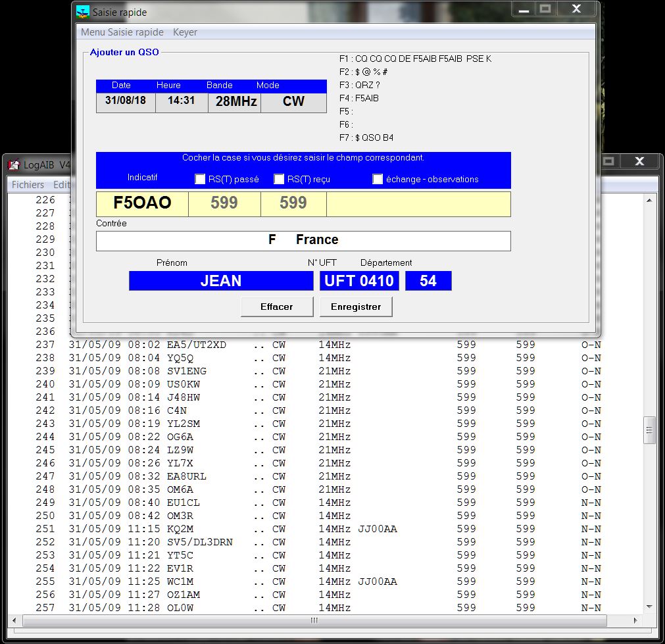Click the Saisie rapide window title icon
Screen dimensions: 665x644
tap(83, 12)
